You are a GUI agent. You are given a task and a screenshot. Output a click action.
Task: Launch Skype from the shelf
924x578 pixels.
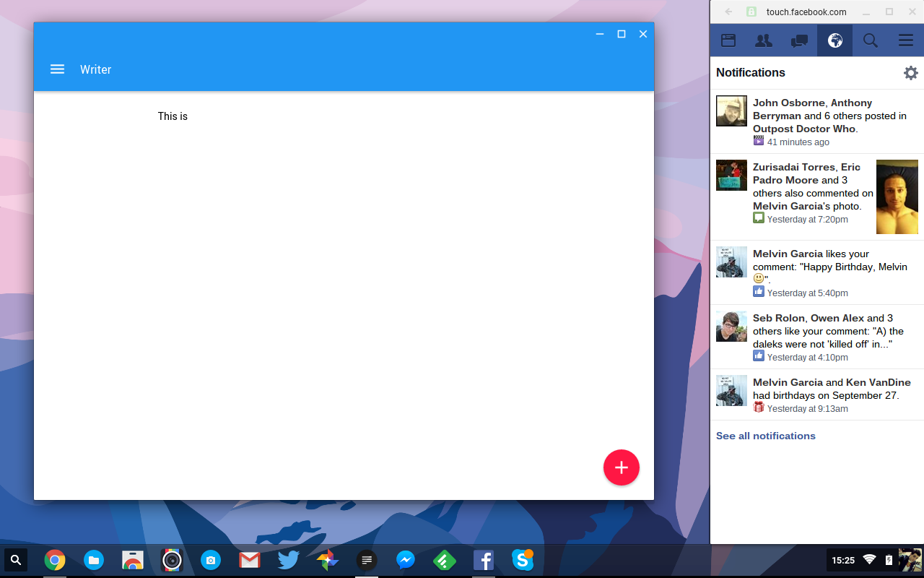click(x=522, y=560)
